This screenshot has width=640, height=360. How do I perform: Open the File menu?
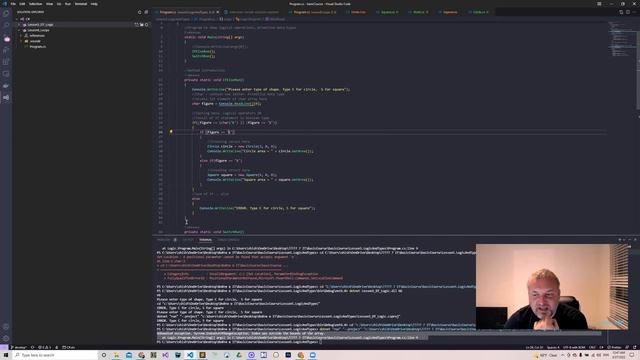[x=13, y=4]
